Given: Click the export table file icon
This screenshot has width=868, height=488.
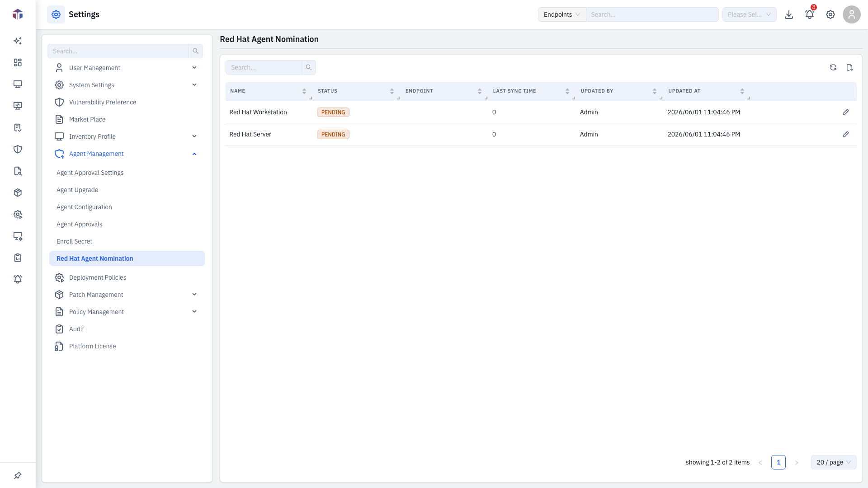Looking at the screenshot, I should (849, 67).
